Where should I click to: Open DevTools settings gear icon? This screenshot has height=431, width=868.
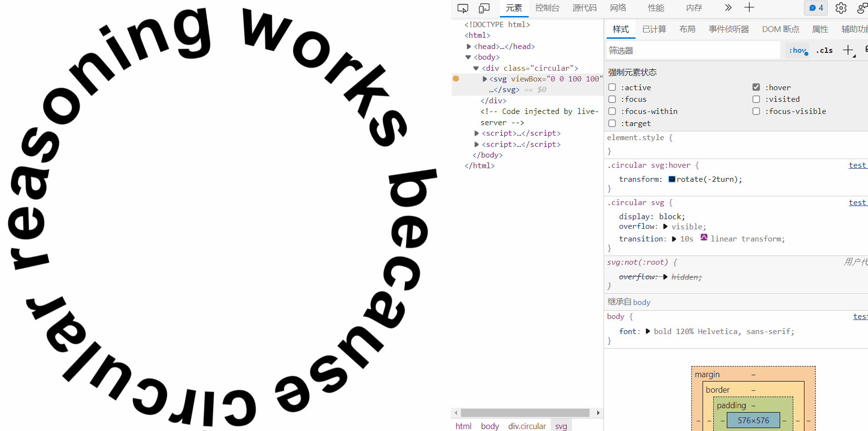click(841, 8)
